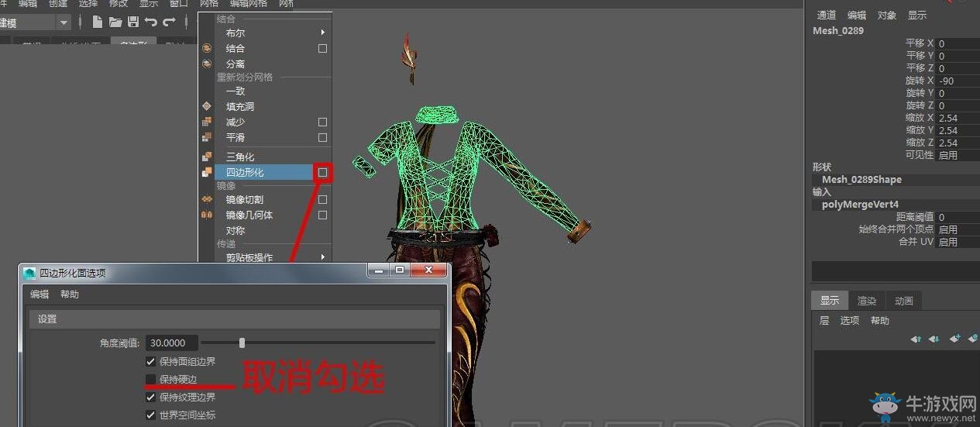The image size is (980, 427).
Task: Click the New Scene file icon
Action: [97, 22]
